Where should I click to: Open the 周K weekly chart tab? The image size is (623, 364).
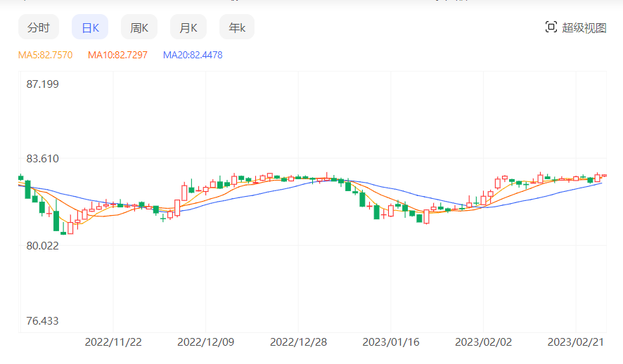pos(139,27)
